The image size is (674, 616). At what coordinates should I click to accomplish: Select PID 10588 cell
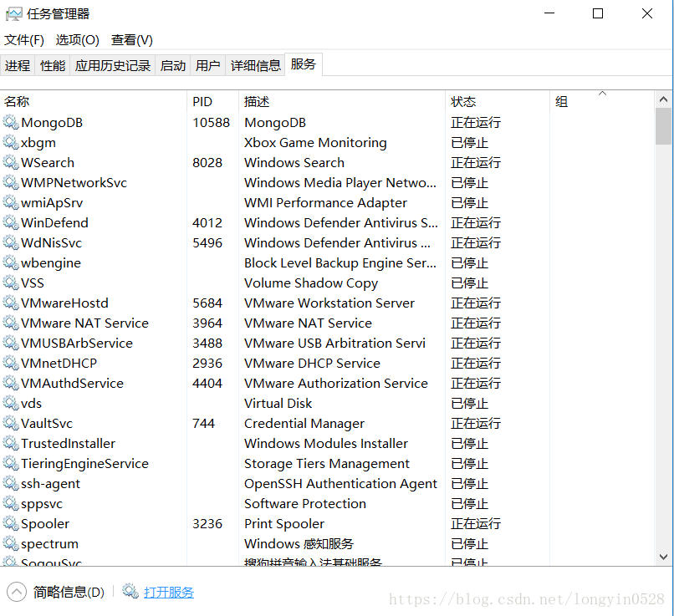pos(211,122)
